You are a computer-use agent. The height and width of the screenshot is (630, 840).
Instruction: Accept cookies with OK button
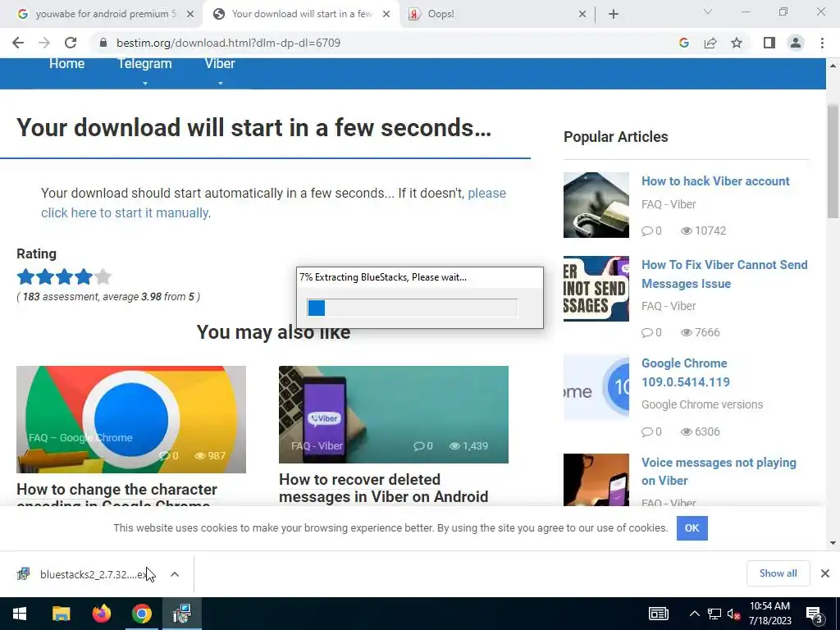tap(692, 528)
